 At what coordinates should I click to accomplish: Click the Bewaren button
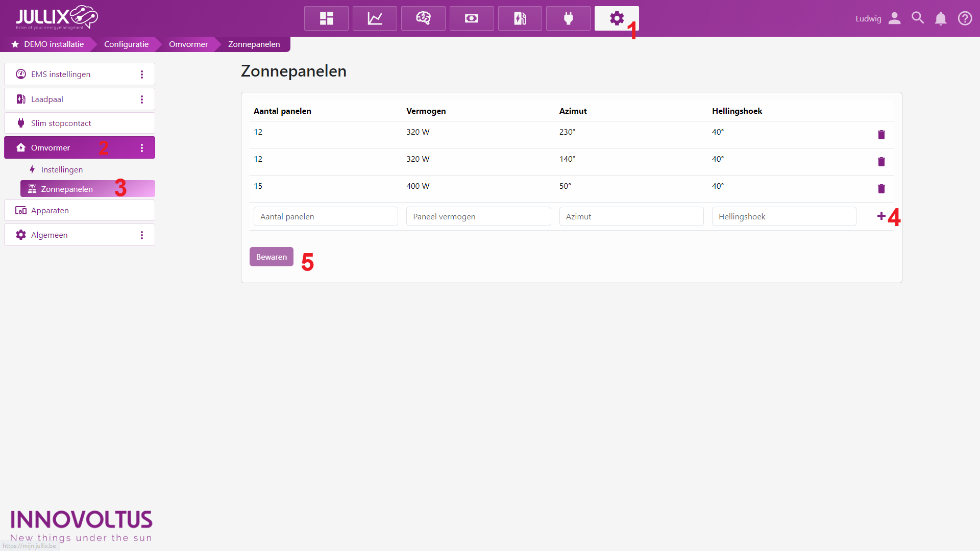[271, 257]
